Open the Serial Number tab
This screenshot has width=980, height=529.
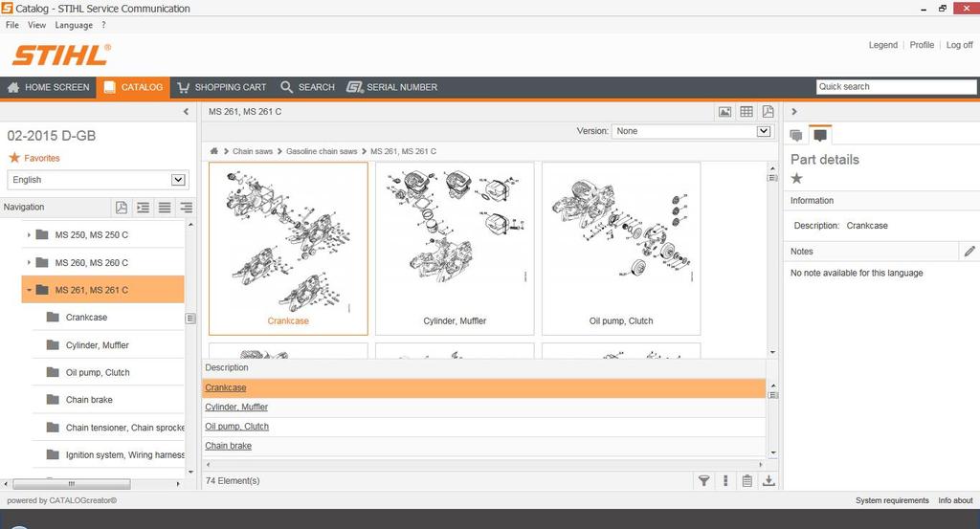click(x=391, y=87)
